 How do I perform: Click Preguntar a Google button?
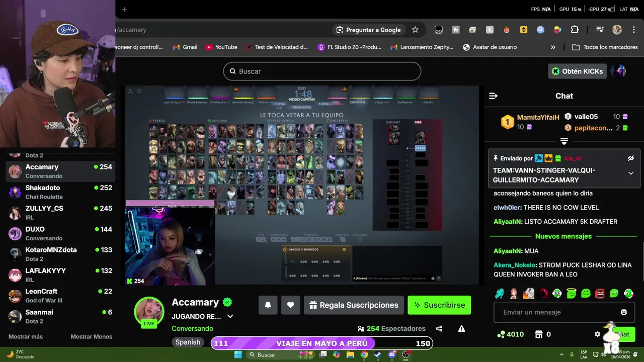368,30
